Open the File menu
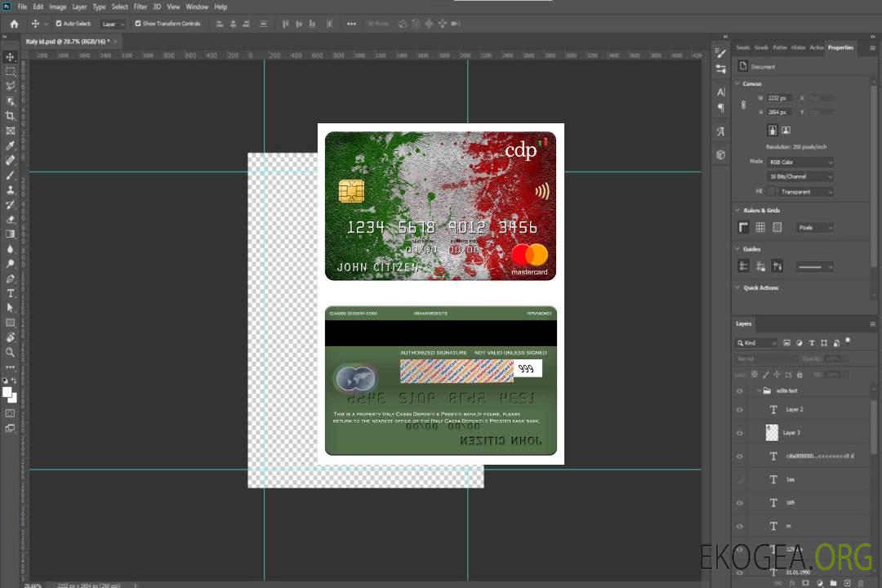 [23, 7]
